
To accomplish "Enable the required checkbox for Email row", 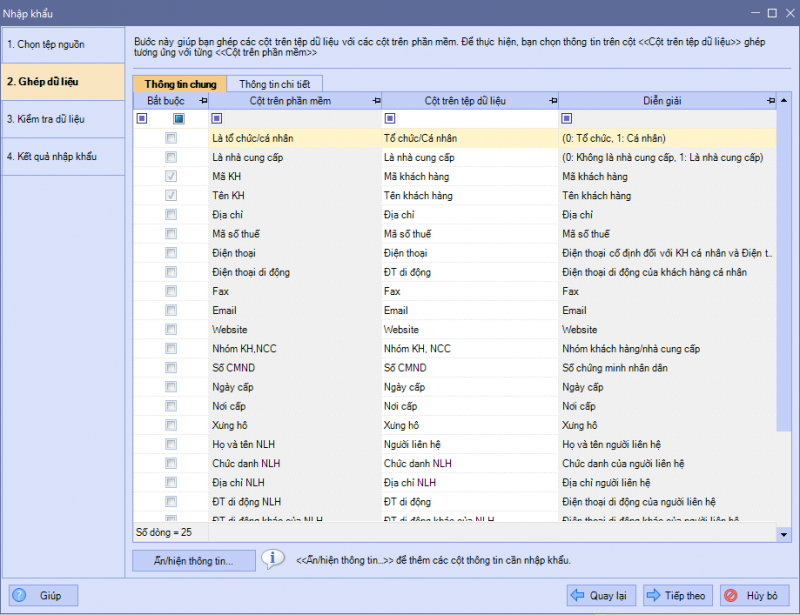I will 171,311.
